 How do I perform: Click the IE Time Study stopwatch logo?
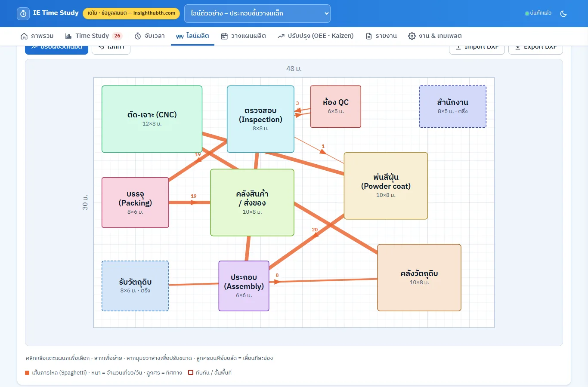point(23,13)
